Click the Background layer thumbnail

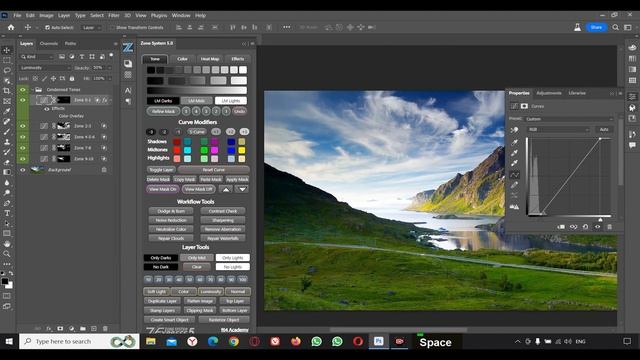(38, 170)
